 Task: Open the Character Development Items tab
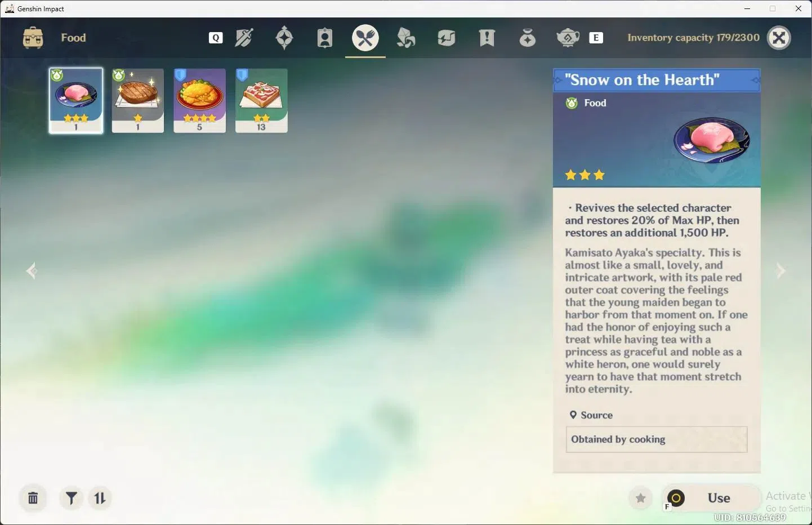pos(325,38)
